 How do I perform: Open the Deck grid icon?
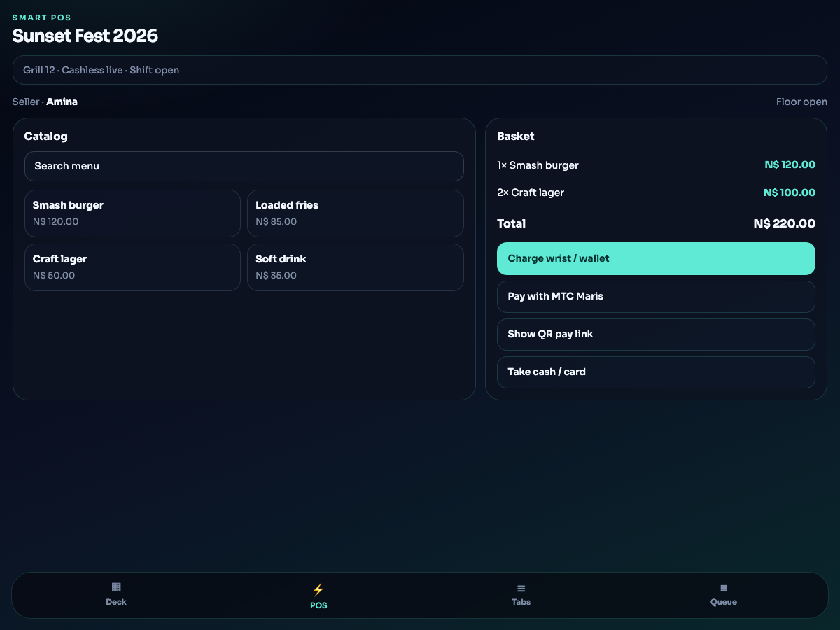coord(116,587)
